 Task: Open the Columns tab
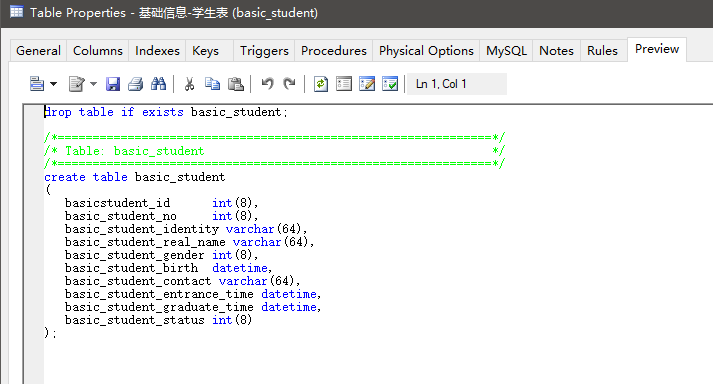[98, 51]
